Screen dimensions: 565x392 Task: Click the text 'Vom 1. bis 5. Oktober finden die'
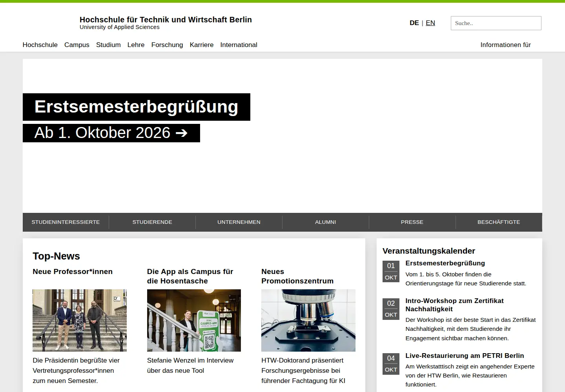pyautogui.click(x=448, y=274)
